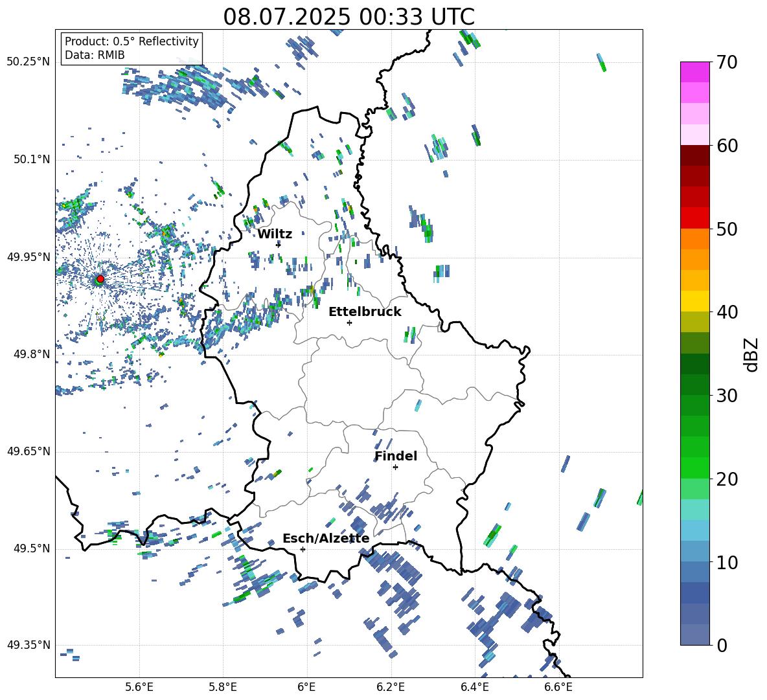767x700 pixels.
Task: Click the 5.8°E longitude label
Action: click(223, 687)
